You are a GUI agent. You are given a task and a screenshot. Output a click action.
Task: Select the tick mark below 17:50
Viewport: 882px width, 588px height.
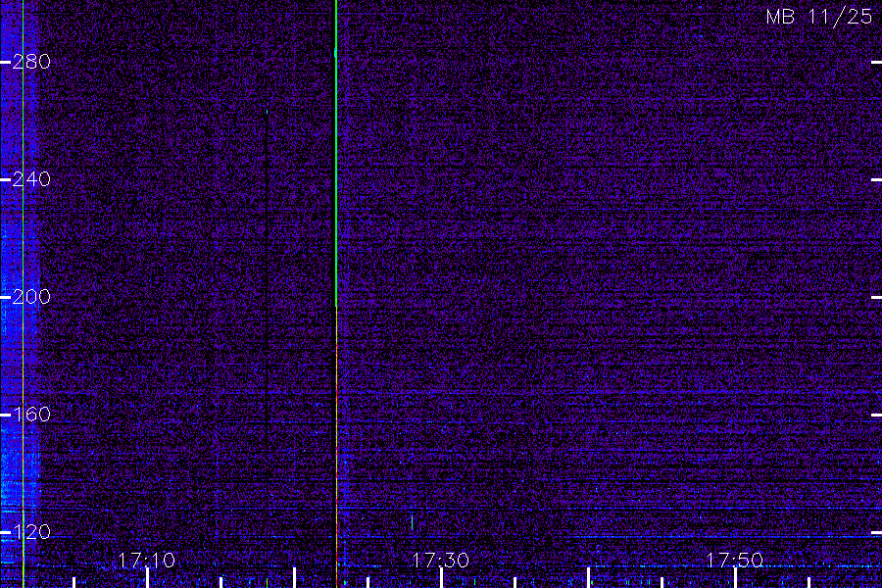pyautogui.click(x=735, y=578)
